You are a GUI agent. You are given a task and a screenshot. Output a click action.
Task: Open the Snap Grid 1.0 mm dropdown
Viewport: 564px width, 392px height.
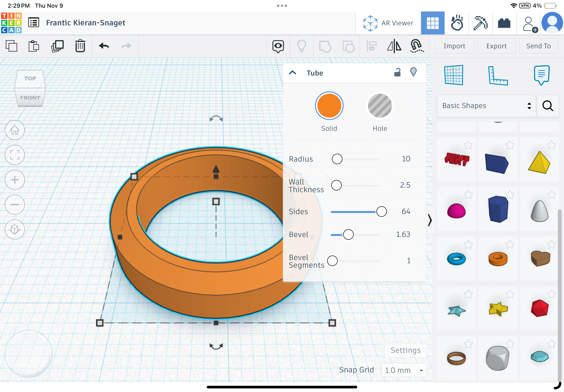(x=404, y=370)
